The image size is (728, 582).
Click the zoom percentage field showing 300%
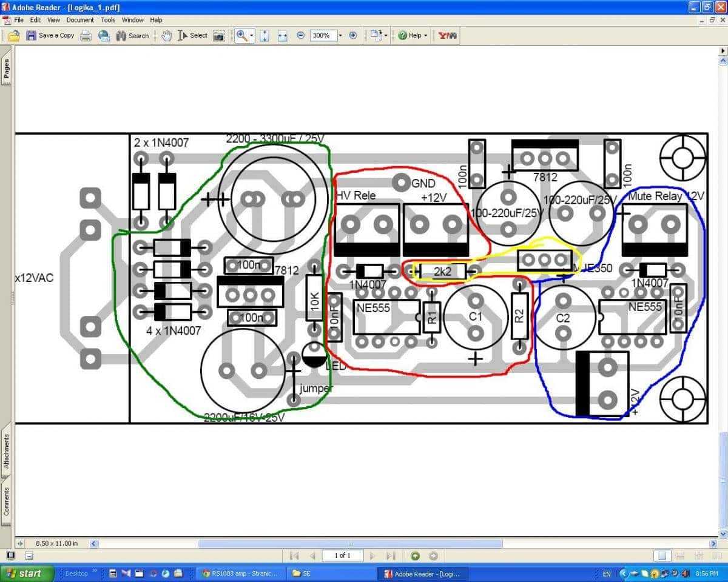(x=323, y=36)
